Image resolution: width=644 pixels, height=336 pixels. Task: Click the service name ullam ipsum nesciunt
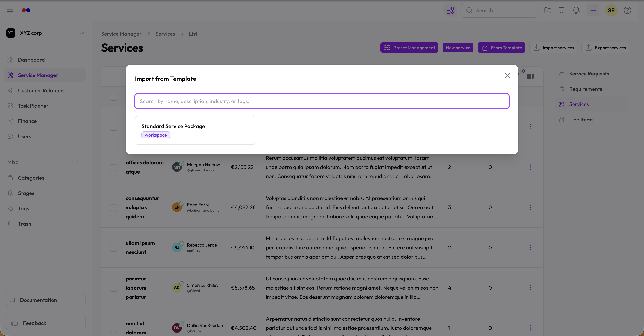click(x=140, y=247)
